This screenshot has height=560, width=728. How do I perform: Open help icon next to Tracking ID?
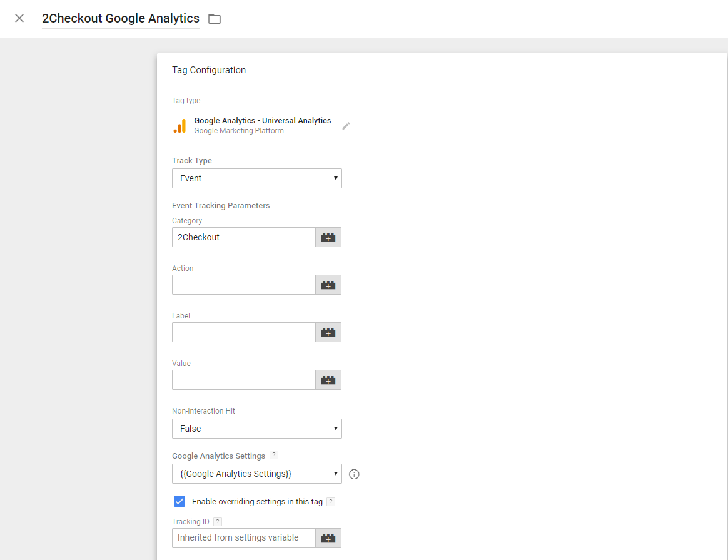(x=217, y=521)
